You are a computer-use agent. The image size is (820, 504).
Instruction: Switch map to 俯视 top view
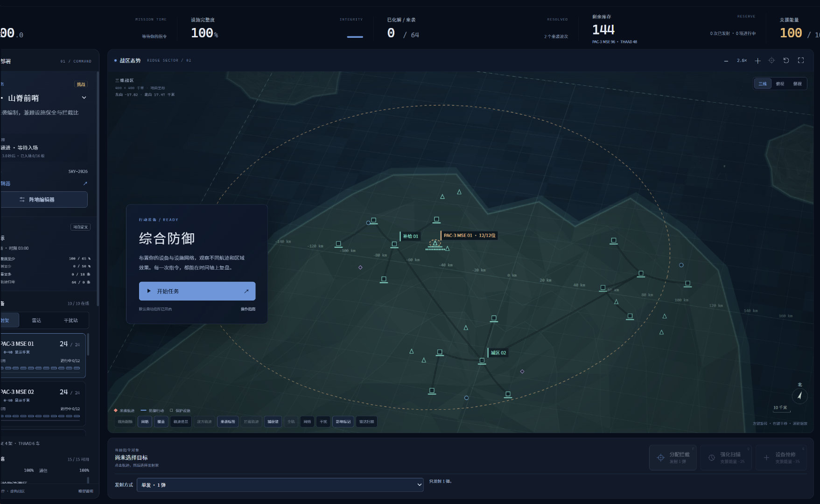coord(780,84)
